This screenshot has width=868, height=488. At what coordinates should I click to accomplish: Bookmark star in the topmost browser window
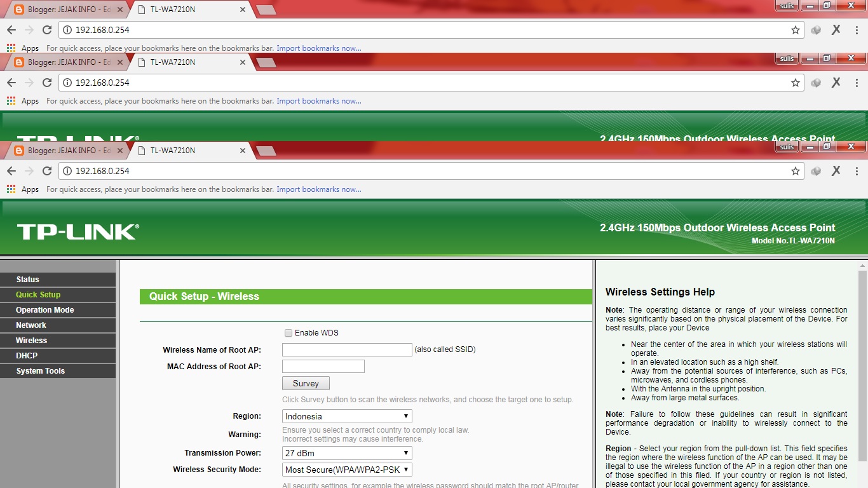(795, 30)
